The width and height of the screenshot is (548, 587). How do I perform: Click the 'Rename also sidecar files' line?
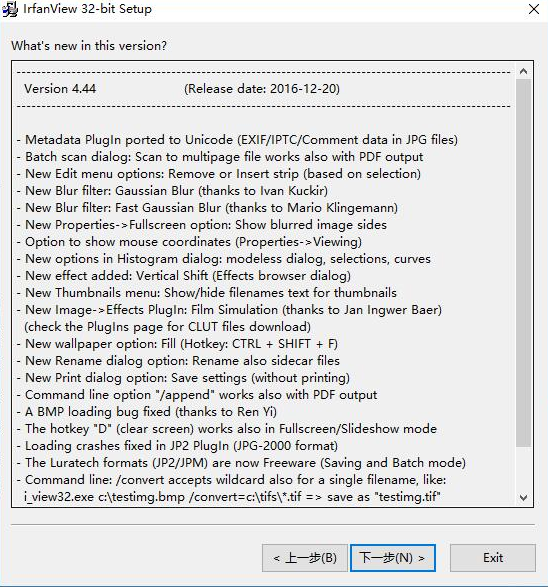(x=178, y=361)
